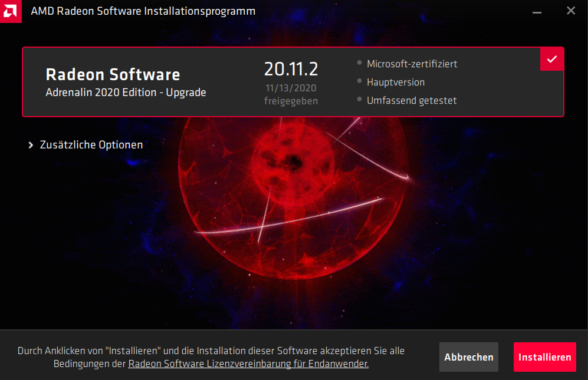
Task: Click the freigegeben label under date
Action: 291,101
